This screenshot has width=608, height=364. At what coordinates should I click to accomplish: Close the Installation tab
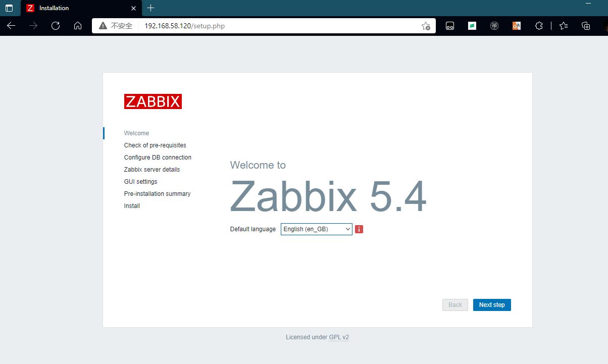click(x=133, y=8)
